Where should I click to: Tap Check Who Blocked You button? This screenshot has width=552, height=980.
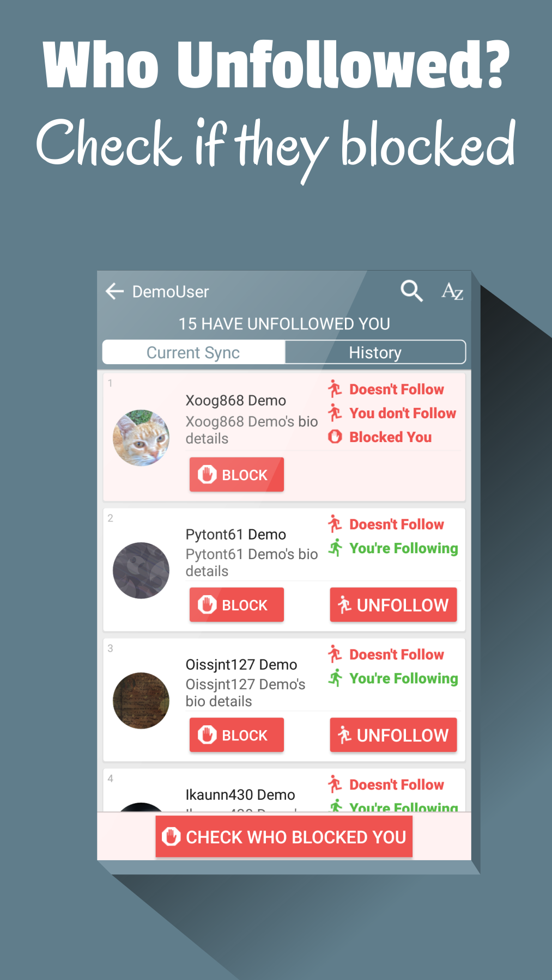click(284, 837)
